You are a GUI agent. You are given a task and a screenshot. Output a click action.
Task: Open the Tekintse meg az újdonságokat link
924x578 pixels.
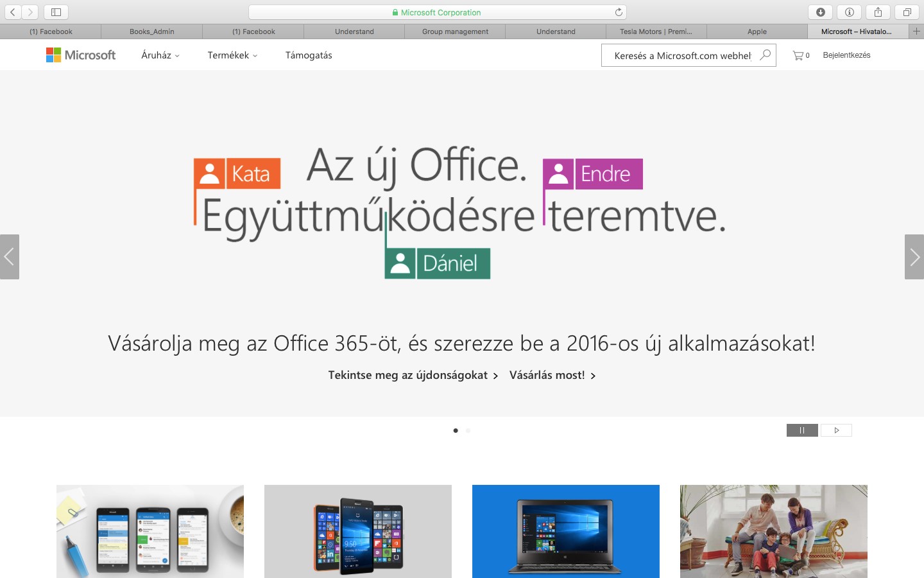[413, 375]
